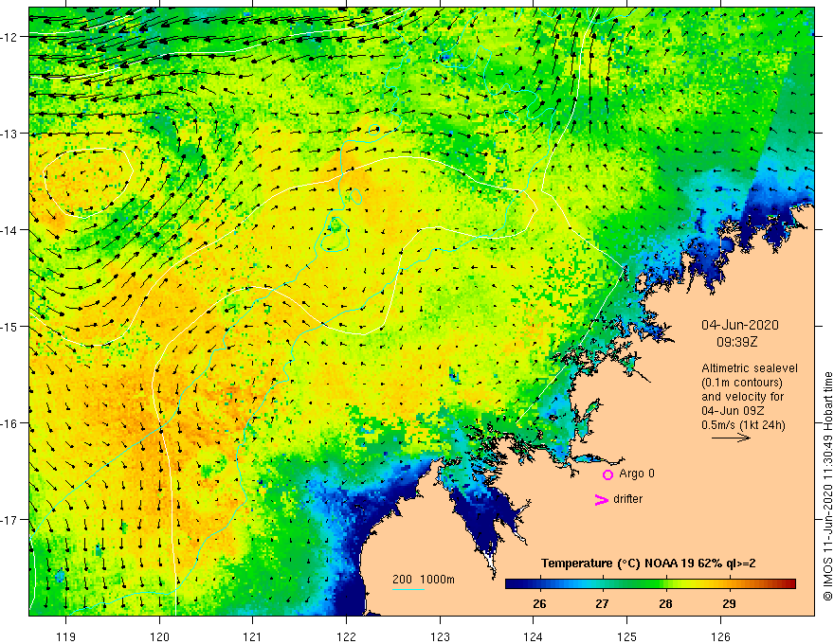Click the 26 tick on temperature scale

539,604
